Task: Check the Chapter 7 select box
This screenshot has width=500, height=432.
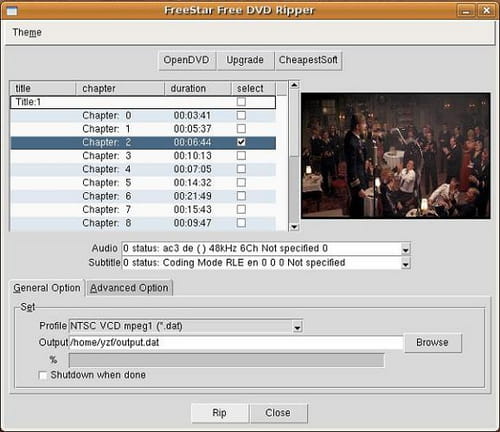Action: tap(241, 209)
